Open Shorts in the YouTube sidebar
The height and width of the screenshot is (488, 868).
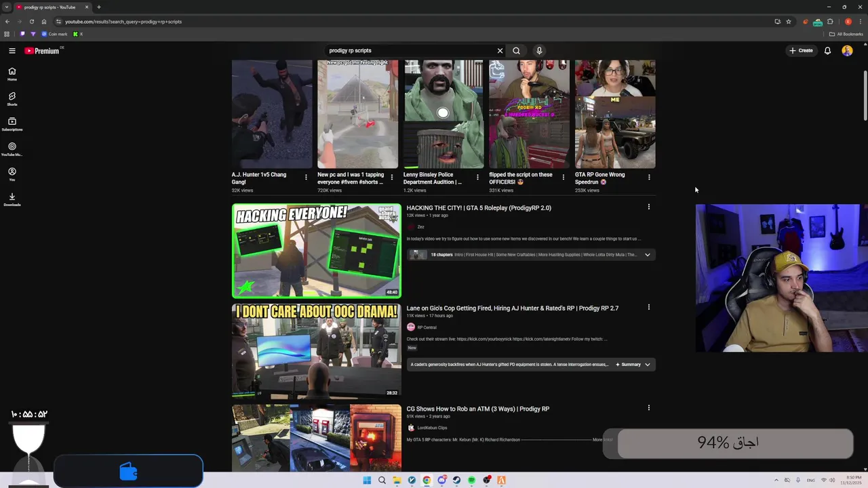tap(12, 99)
